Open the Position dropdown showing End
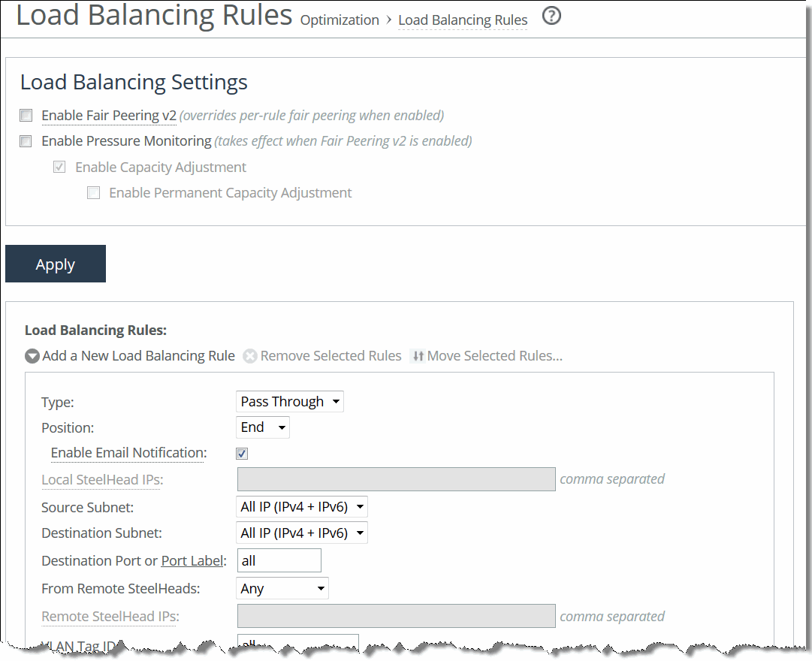The image size is (812, 661). 263,427
